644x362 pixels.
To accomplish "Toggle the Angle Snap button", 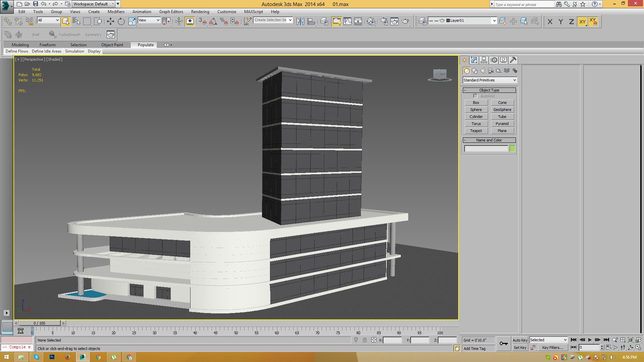I will (x=213, y=21).
